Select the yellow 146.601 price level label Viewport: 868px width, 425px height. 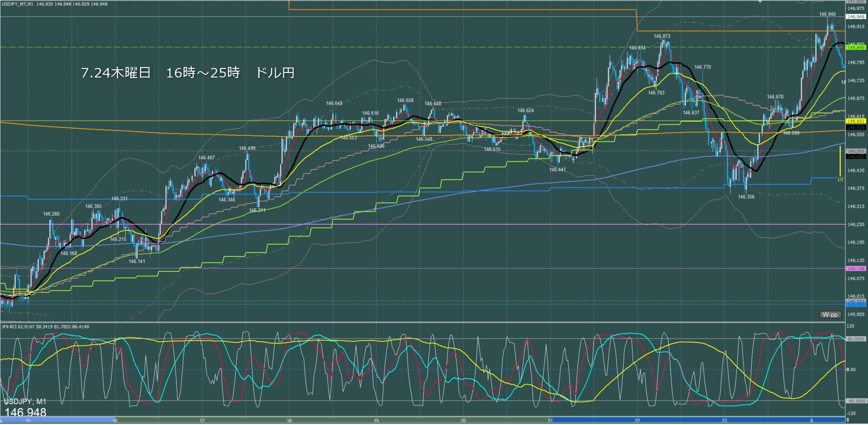tap(856, 121)
